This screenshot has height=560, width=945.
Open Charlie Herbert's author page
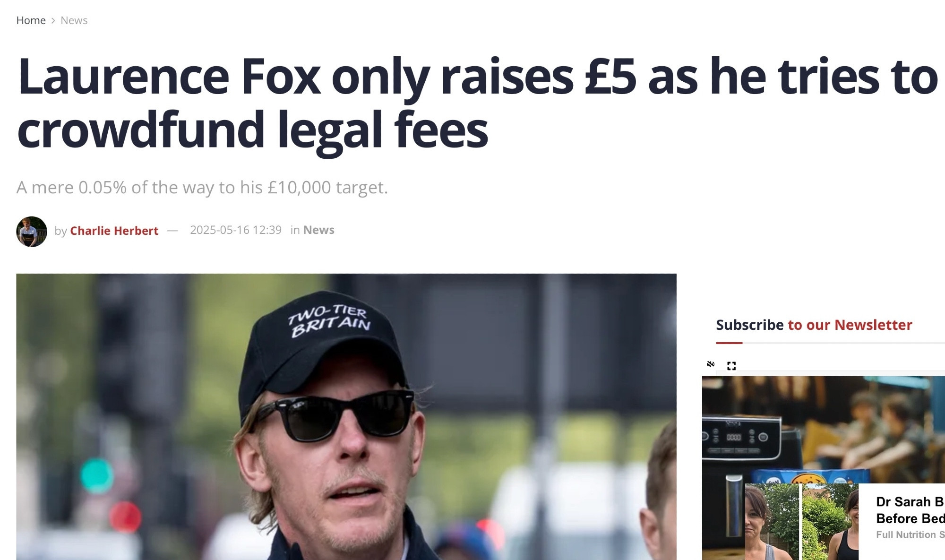(114, 231)
